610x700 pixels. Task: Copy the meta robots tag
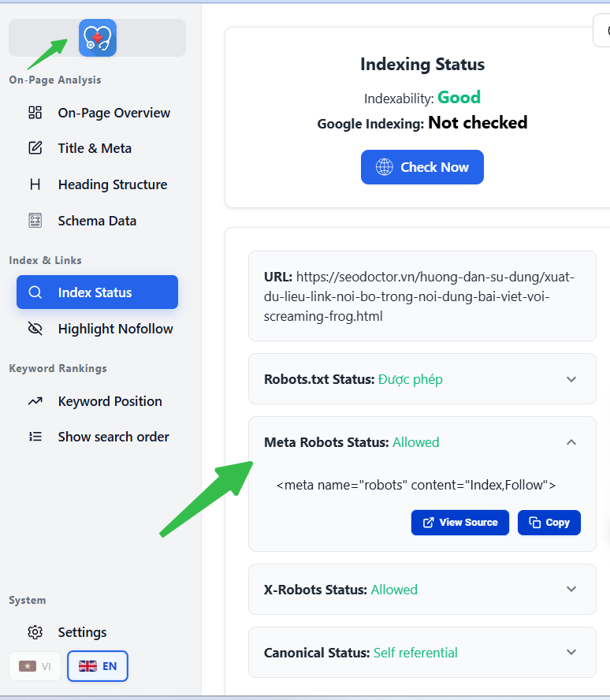(549, 523)
